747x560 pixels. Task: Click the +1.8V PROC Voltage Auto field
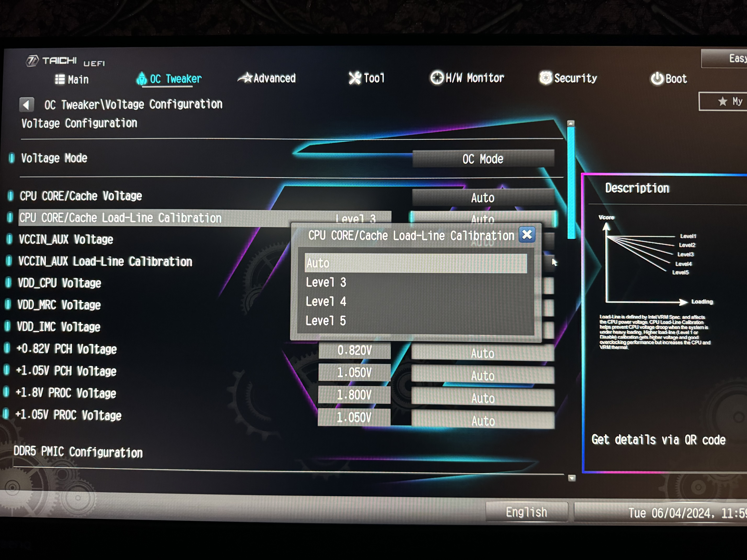tap(483, 398)
